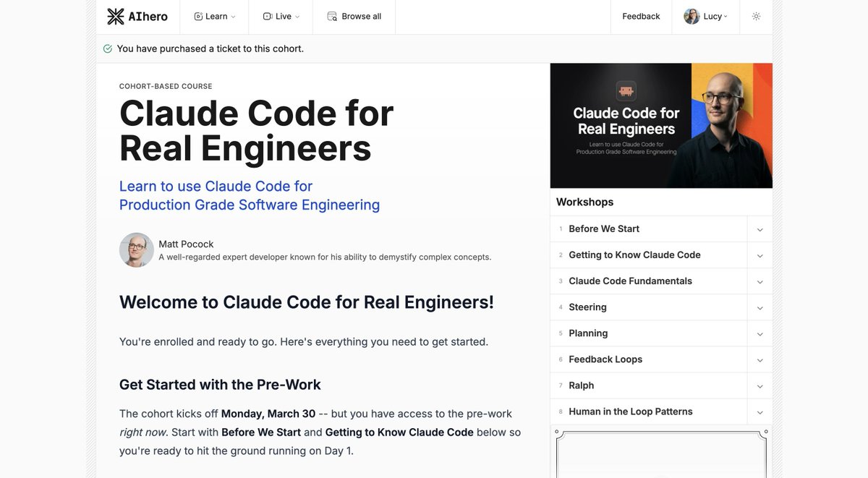
Task: Click the green purchase confirmation checkmark icon
Action: click(x=108, y=48)
